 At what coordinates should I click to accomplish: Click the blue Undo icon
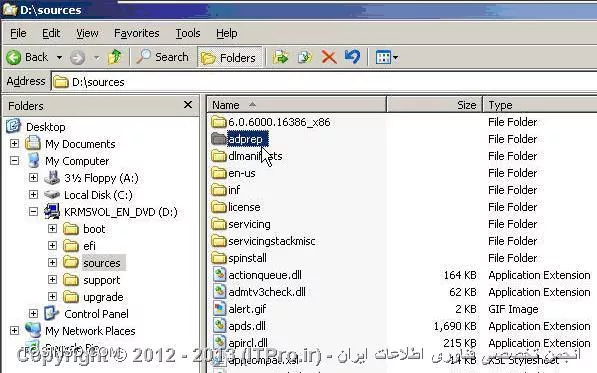[x=352, y=57]
